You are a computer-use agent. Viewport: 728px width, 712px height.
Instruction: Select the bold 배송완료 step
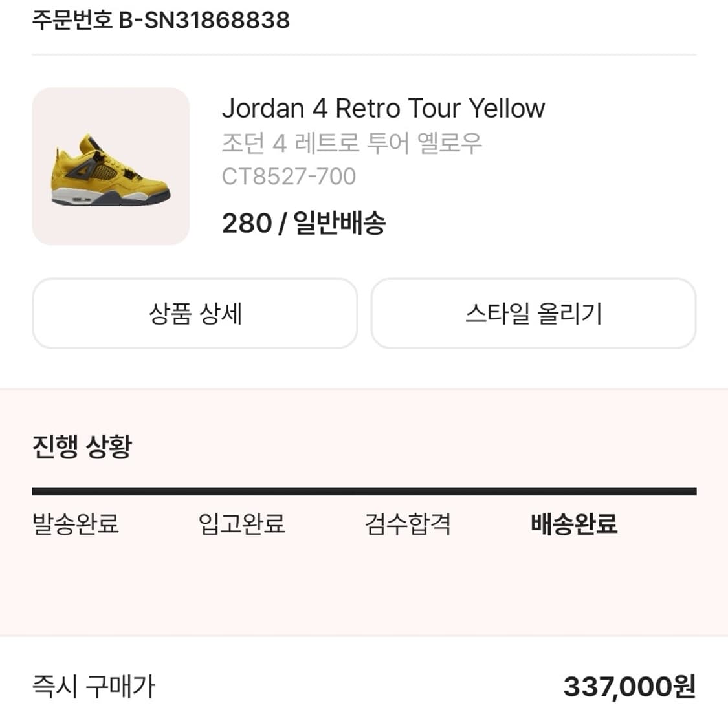tap(574, 524)
